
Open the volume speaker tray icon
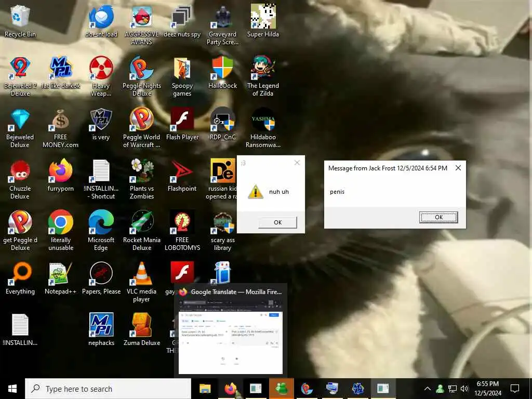pyautogui.click(x=464, y=389)
